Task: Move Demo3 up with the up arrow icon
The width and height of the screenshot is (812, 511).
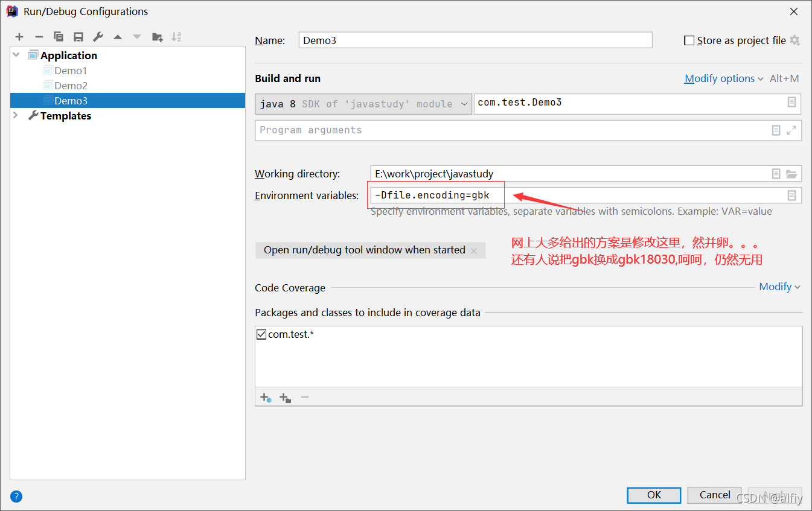Action: click(x=118, y=36)
